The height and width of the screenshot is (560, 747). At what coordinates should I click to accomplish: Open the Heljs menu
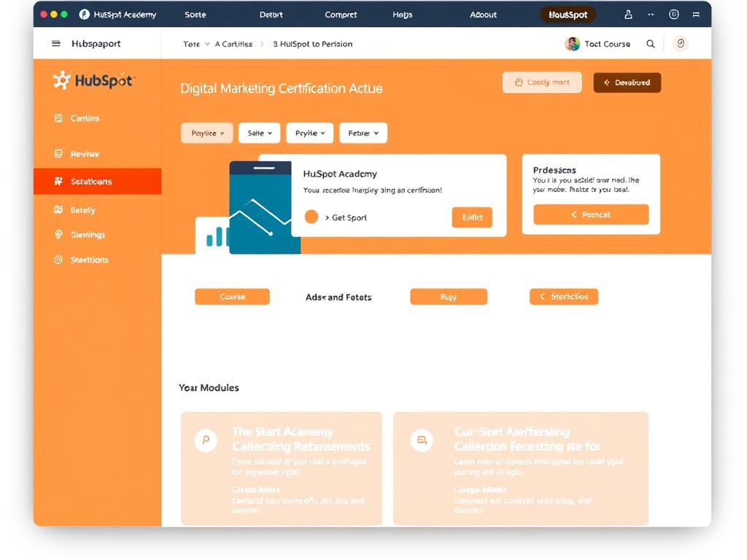(x=403, y=15)
